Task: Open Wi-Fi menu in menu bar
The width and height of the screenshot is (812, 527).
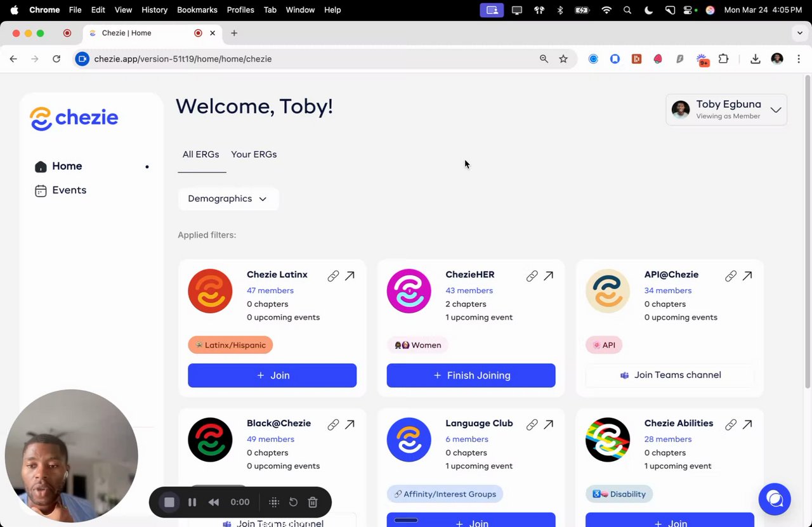Action: 606,10
